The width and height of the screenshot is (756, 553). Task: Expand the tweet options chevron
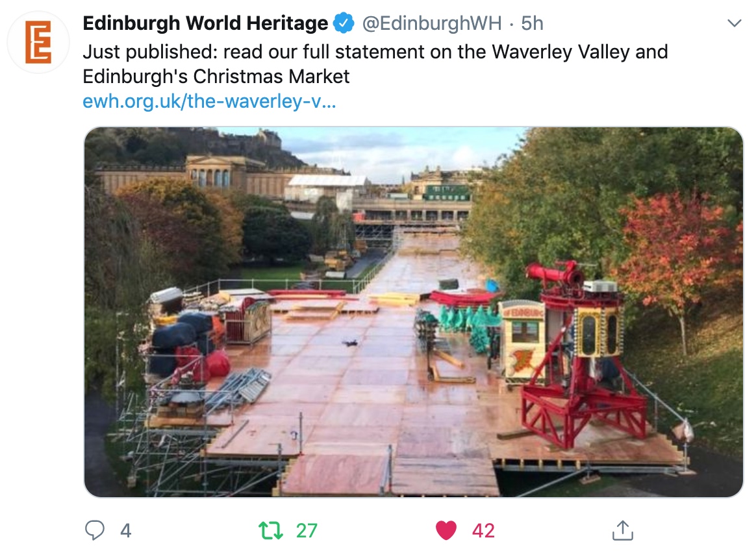click(x=734, y=23)
